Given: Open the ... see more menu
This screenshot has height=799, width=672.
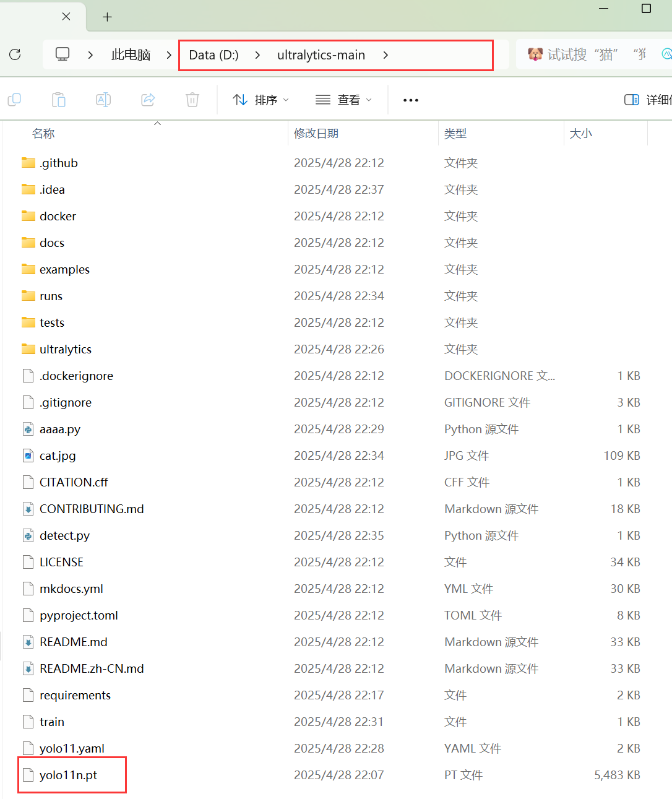Looking at the screenshot, I should [410, 99].
